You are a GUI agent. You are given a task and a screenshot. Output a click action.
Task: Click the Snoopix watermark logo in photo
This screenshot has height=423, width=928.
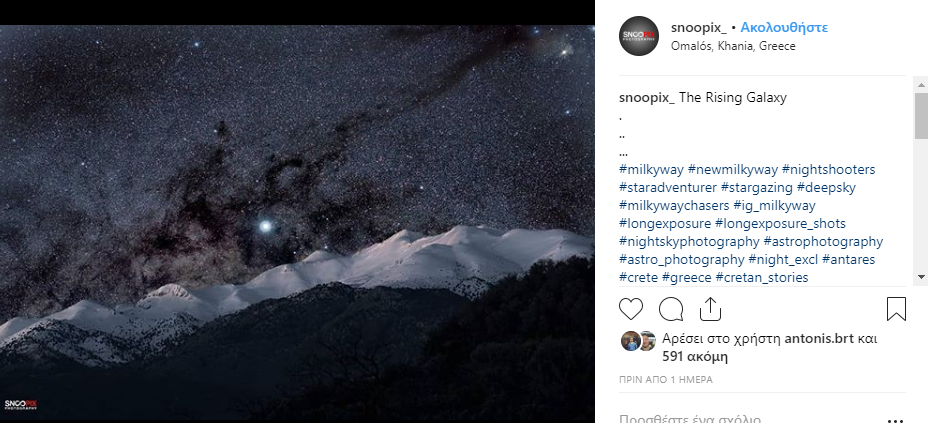tap(21, 405)
